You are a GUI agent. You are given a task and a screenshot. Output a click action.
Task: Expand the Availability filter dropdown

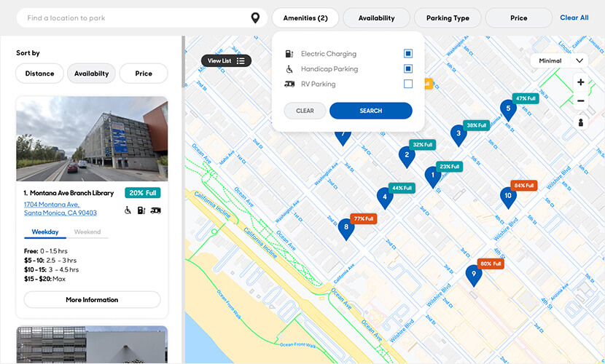376,18
